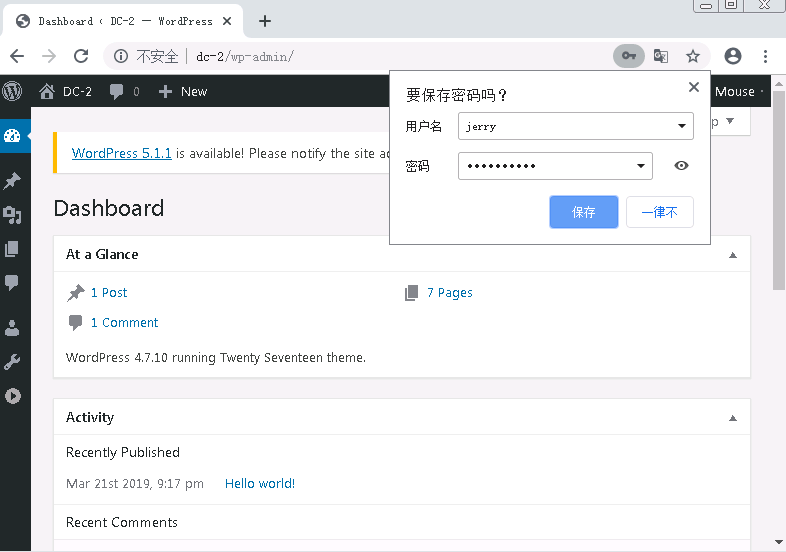The image size is (786, 552).
Task: Click the At a Glance panel title
Action: [x=102, y=254]
